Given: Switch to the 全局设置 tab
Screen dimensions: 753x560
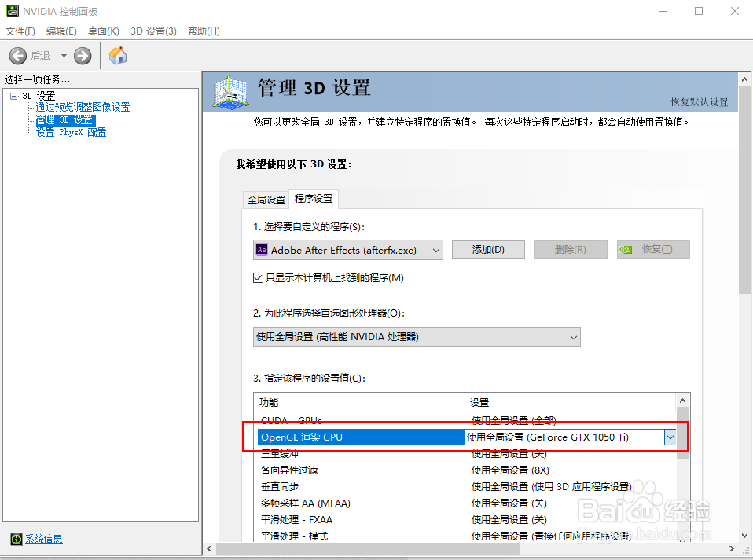Looking at the screenshot, I should [266, 199].
